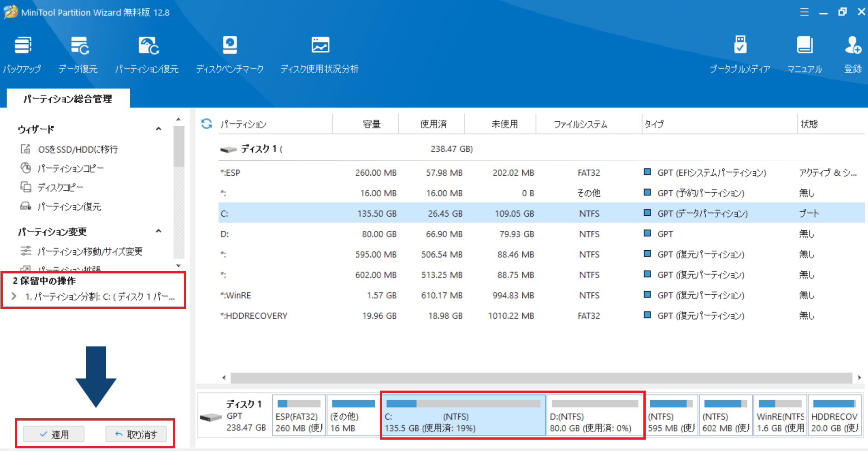
Task: Expand pending operation 1 パーティション分割
Action: point(14,296)
